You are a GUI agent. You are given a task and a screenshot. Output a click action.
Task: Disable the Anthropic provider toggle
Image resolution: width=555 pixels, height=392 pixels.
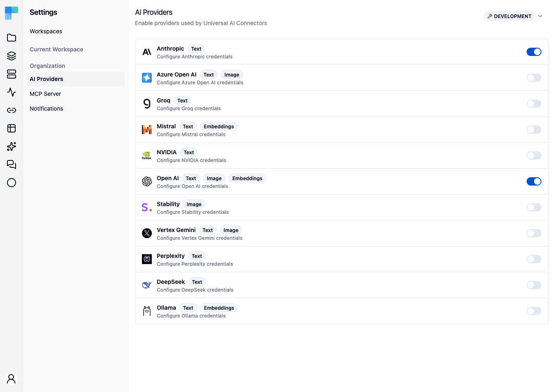click(x=534, y=52)
